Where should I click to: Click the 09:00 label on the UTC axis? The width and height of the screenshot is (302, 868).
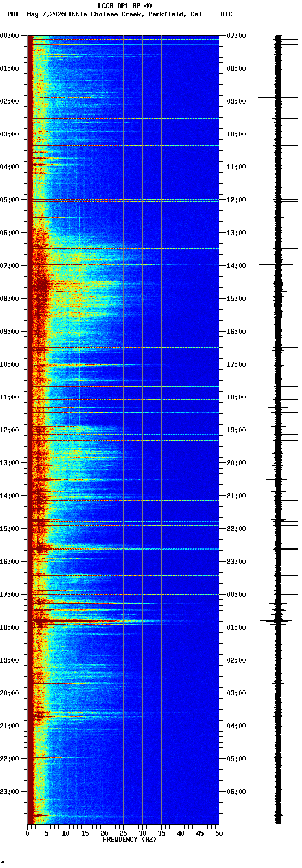[236, 101]
